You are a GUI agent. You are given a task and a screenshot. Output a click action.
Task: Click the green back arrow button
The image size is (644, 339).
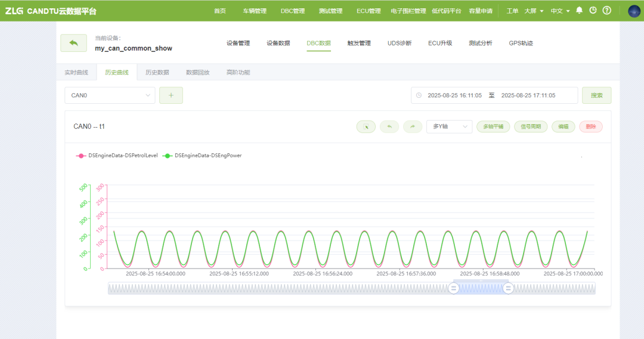coord(73,43)
